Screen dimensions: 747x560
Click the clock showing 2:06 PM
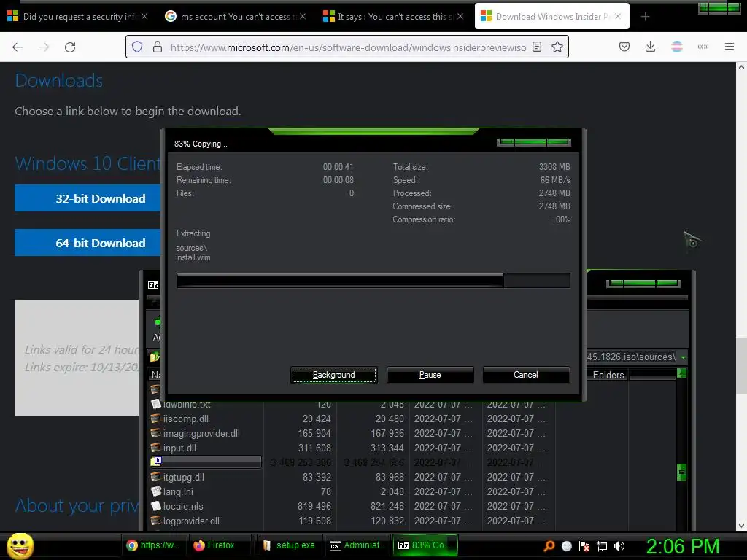(682, 546)
